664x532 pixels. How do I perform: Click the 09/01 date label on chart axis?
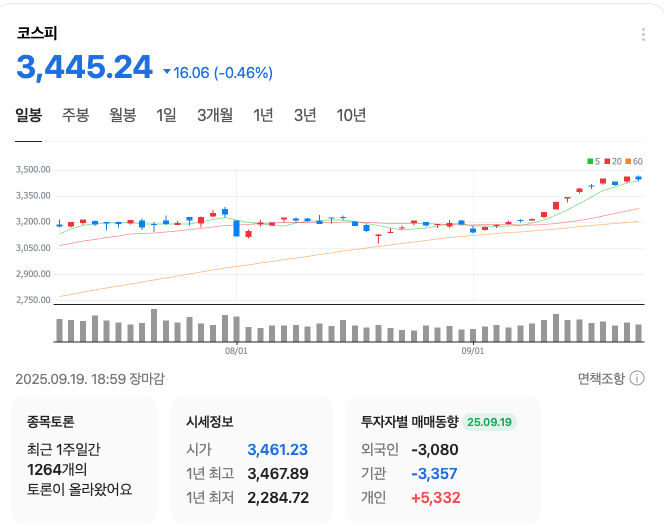[x=473, y=351]
